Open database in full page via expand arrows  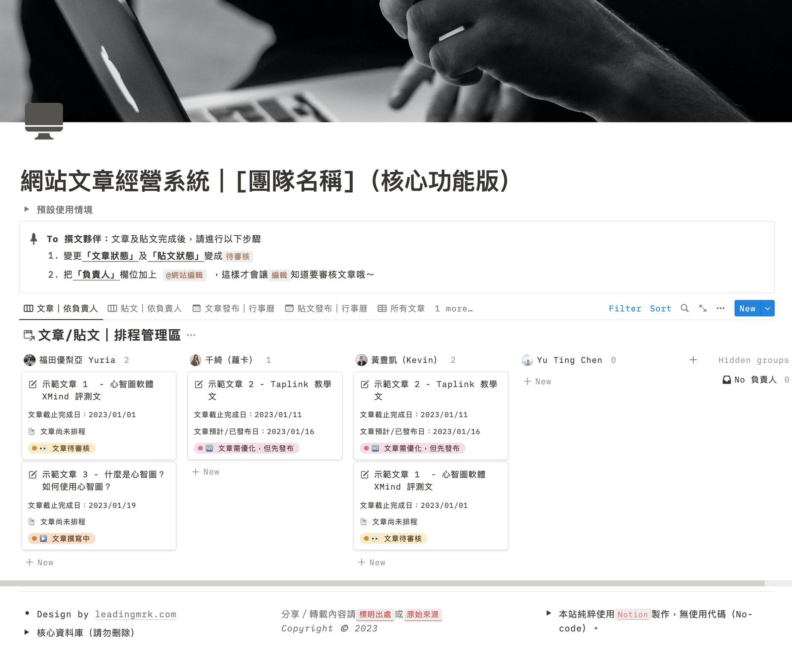click(x=703, y=308)
